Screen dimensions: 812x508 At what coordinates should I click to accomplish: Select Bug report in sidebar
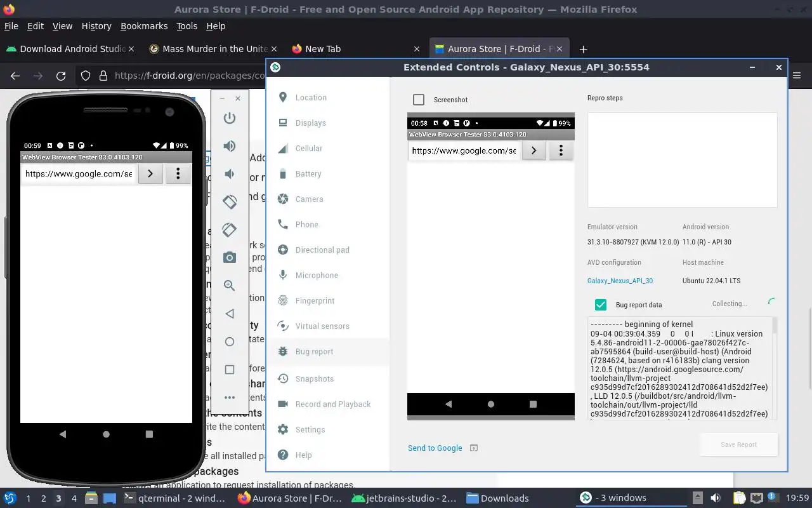[x=328, y=352]
